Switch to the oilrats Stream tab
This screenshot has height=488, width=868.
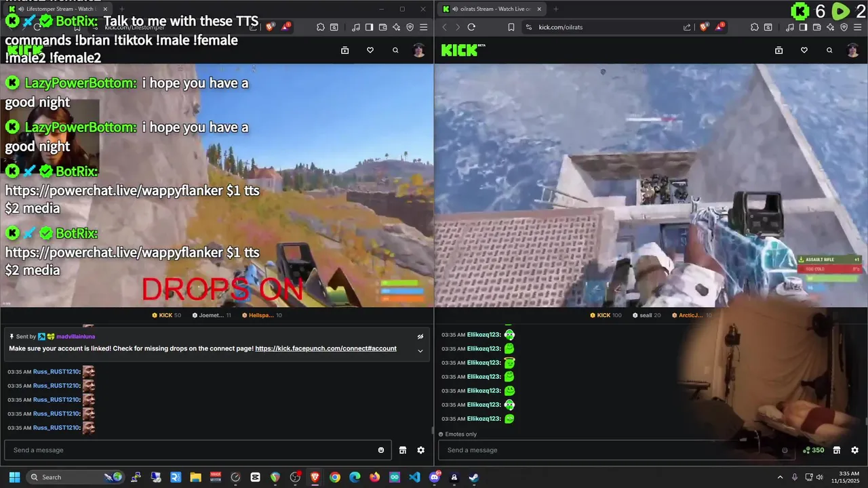click(x=492, y=9)
